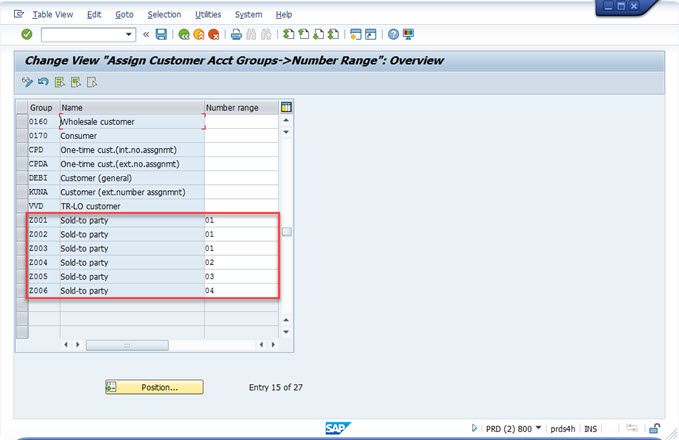This screenshot has height=440, width=679.
Task: Open Customize Local Layout monitor icon
Action: pos(408,34)
